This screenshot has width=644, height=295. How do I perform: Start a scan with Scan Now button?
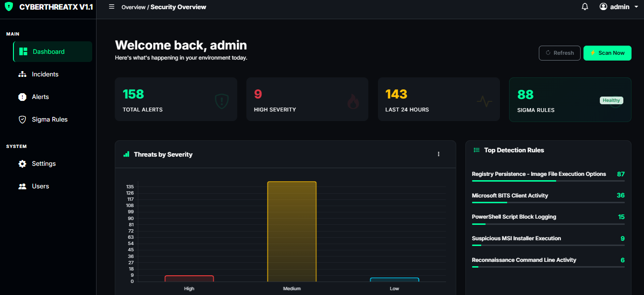[608, 53]
